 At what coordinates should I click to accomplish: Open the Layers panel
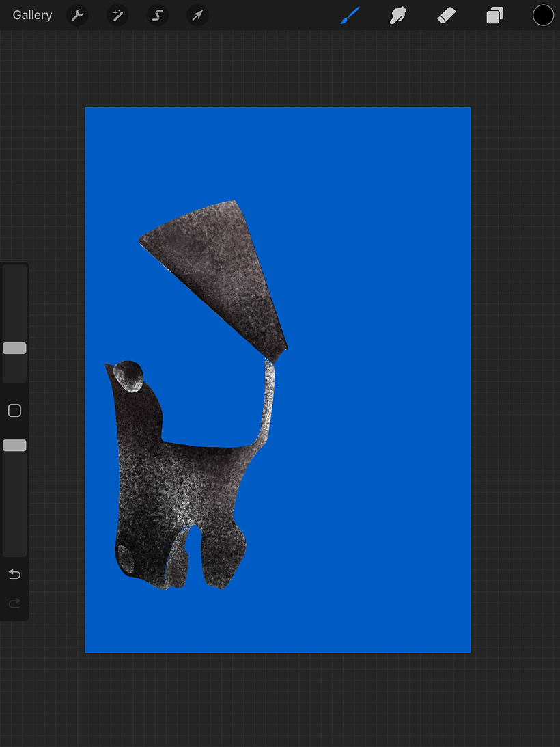[x=494, y=15]
